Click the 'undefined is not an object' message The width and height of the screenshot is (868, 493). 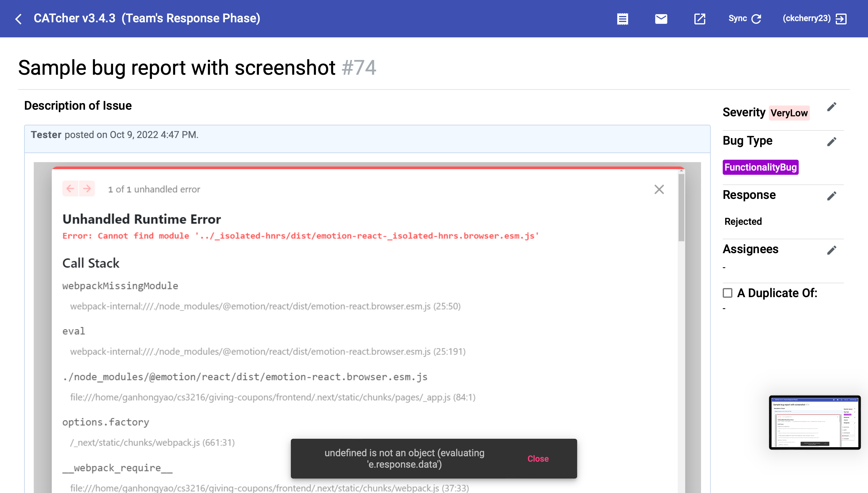(404, 458)
